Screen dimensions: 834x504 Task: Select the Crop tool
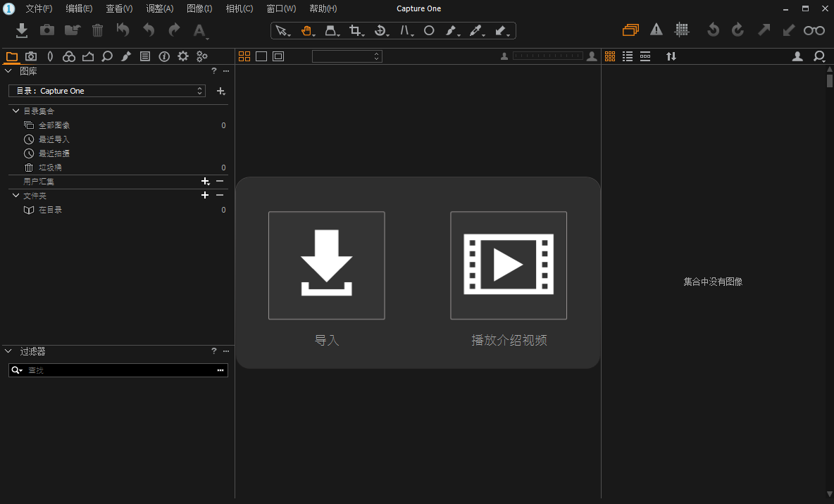(x=355, y=31)
